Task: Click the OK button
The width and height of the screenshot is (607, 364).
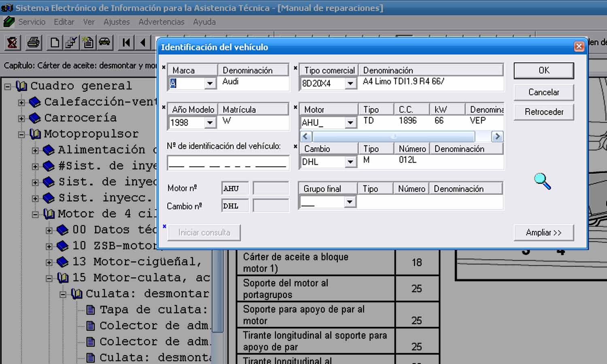Action: tap(544, 70)
